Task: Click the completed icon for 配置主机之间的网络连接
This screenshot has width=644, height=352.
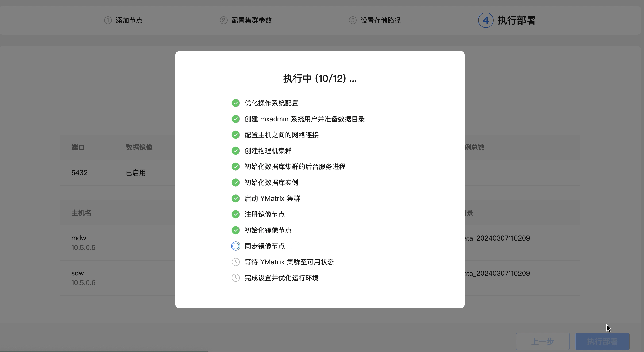Action: click(235, 135)
